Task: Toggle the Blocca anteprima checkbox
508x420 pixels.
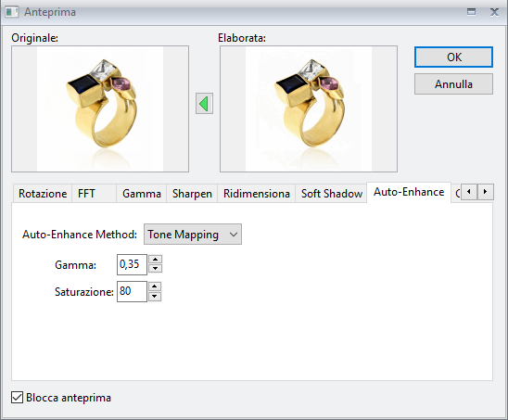Action: pos(17,398)
